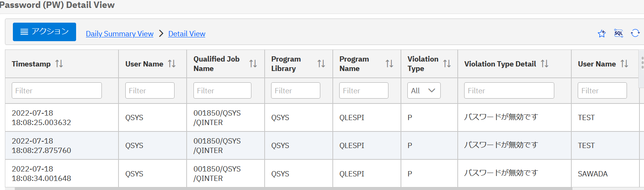Expand the Violation Type All dropdown

(424, 91)
